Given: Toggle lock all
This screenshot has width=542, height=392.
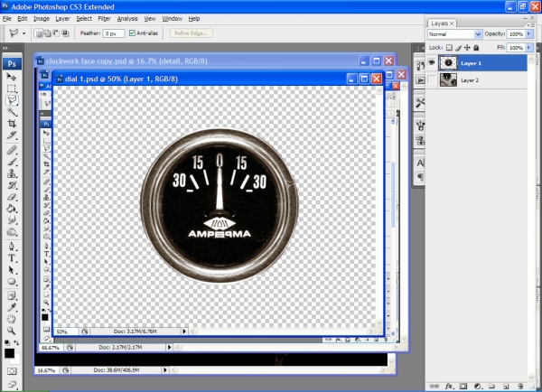Looking at the screenshot, I should 476,48.
